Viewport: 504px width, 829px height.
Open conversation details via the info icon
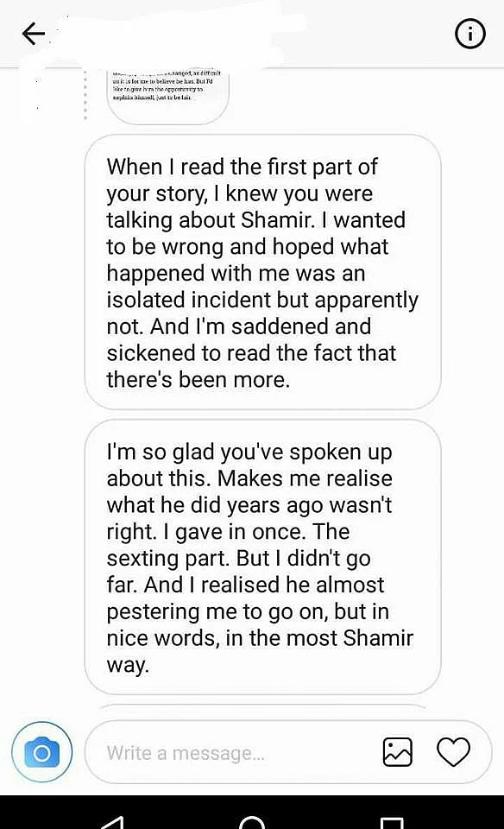tap(469, 34)
